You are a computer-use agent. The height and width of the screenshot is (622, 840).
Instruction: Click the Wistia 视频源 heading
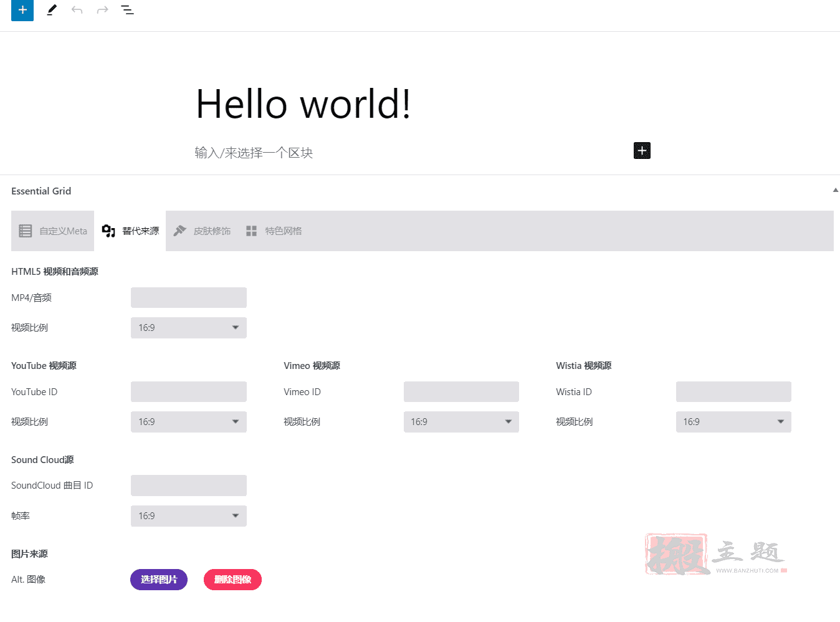point(583,365)
